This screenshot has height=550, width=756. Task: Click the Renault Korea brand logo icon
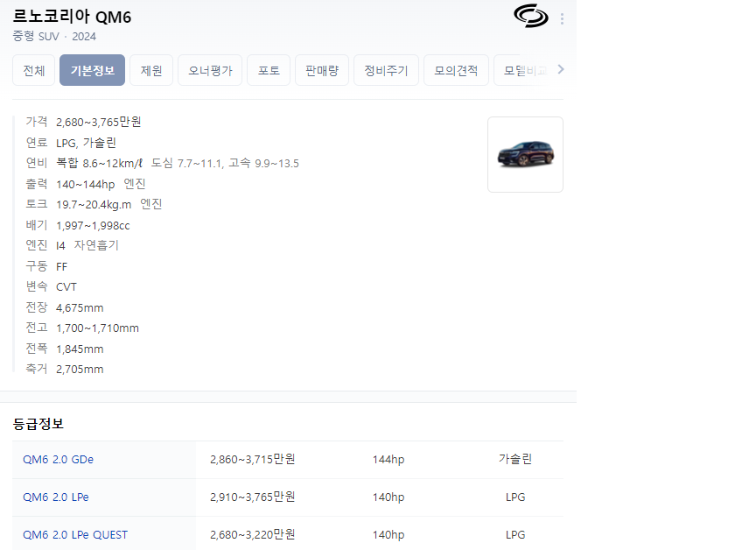click(531, 16)
